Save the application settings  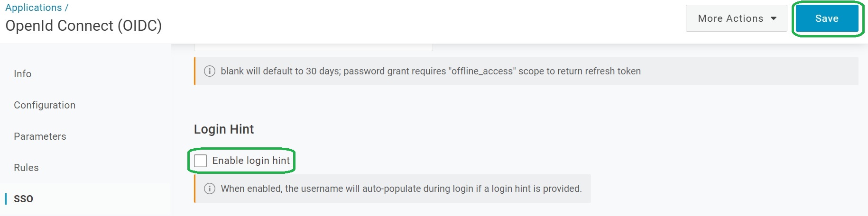tap(827, 18)
